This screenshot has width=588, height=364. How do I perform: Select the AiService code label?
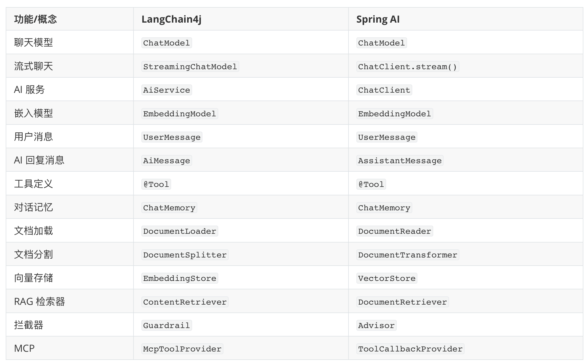pos(166,90)
